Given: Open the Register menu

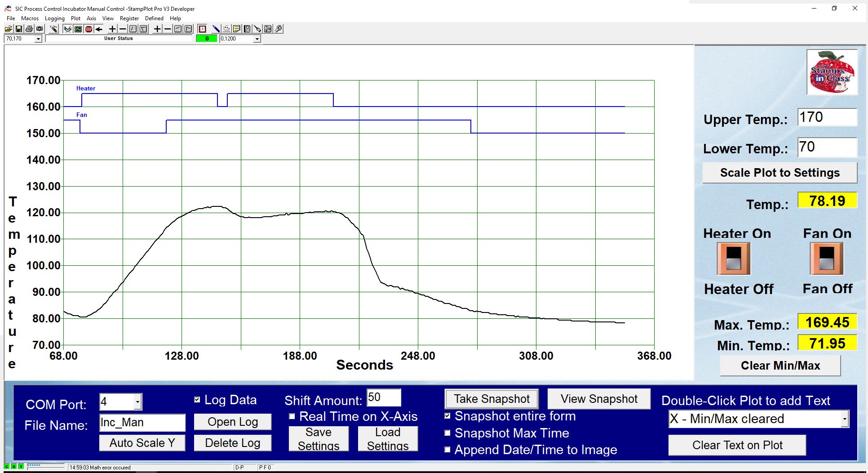Looking at the screenshot, I should 129,18.
